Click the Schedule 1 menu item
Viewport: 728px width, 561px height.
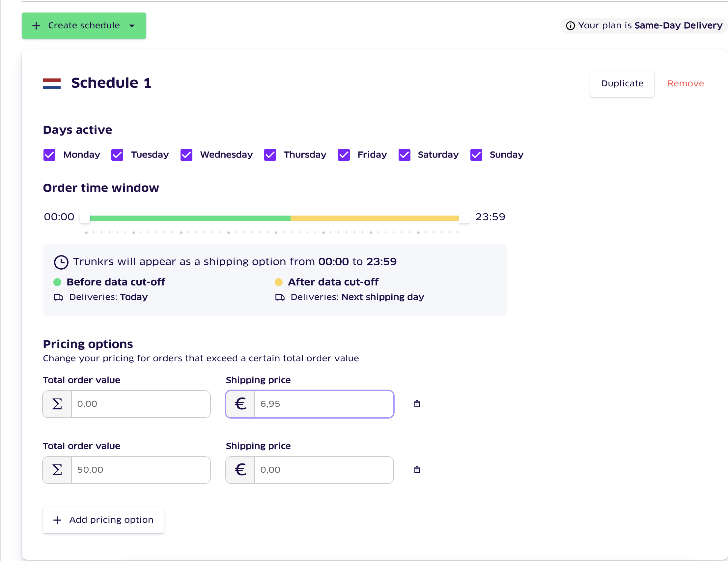(111, 82)
